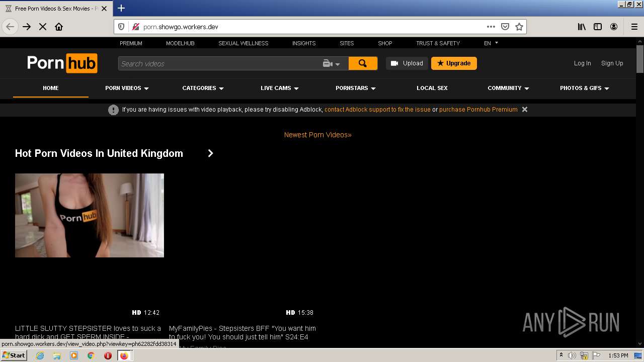
Task: Open the taskbar clock showing 1:53 PM
Action: [618, 355]
